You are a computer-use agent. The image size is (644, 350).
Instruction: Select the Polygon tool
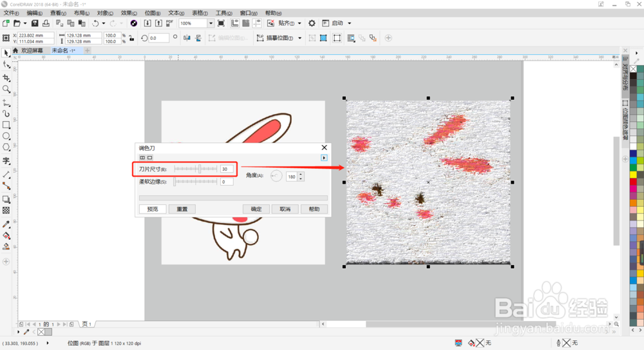pos(6,147)
